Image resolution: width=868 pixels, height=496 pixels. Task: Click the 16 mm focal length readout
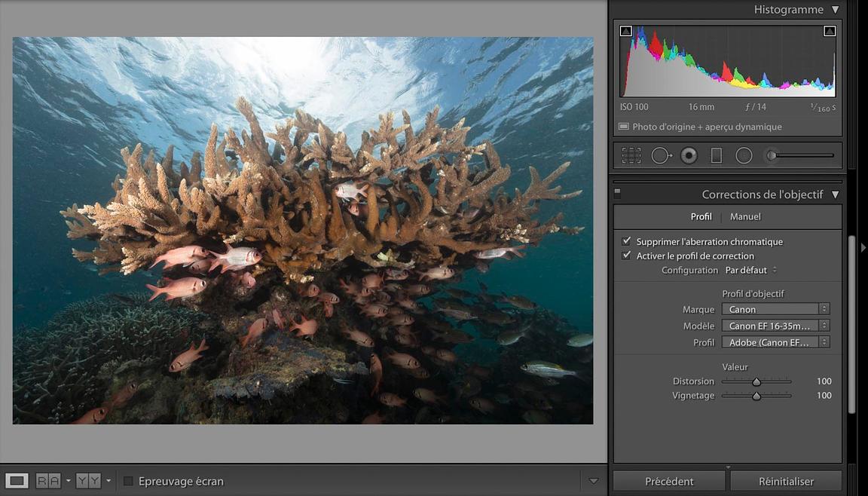pyautogui.click(x=701, y=107)
